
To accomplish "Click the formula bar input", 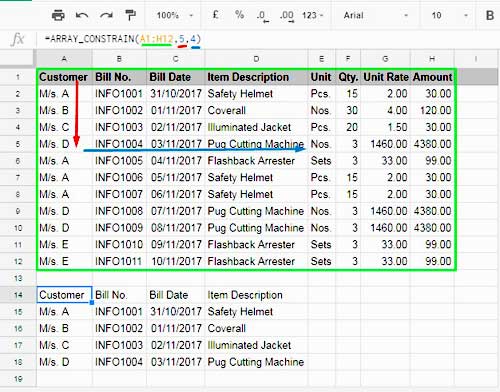I will coord(267,39).
